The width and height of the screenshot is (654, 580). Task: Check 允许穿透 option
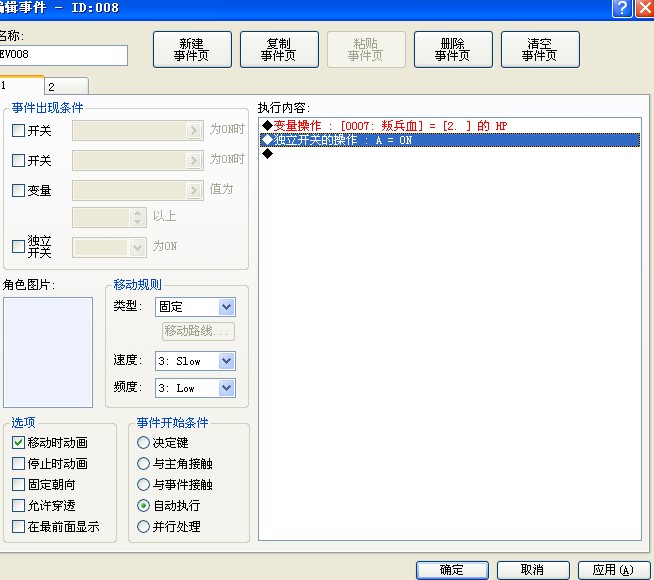coord(18,505)
